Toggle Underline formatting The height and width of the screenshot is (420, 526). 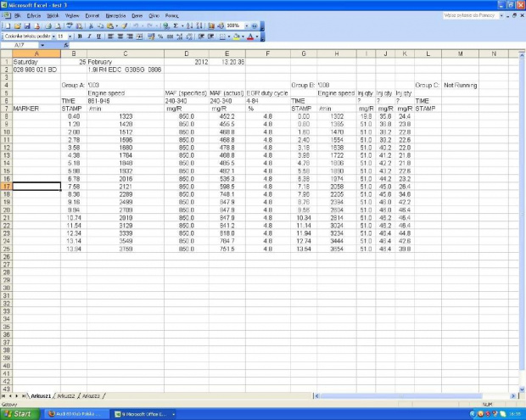click(99, 36)
